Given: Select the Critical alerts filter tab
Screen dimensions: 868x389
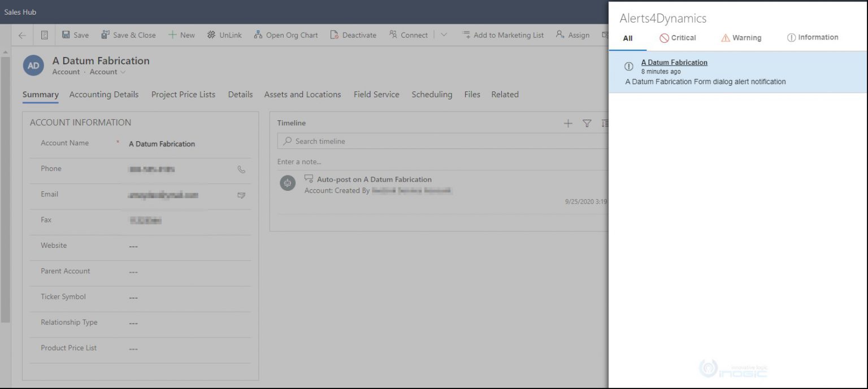Looking at the screenshot, I should pos(678,38).
